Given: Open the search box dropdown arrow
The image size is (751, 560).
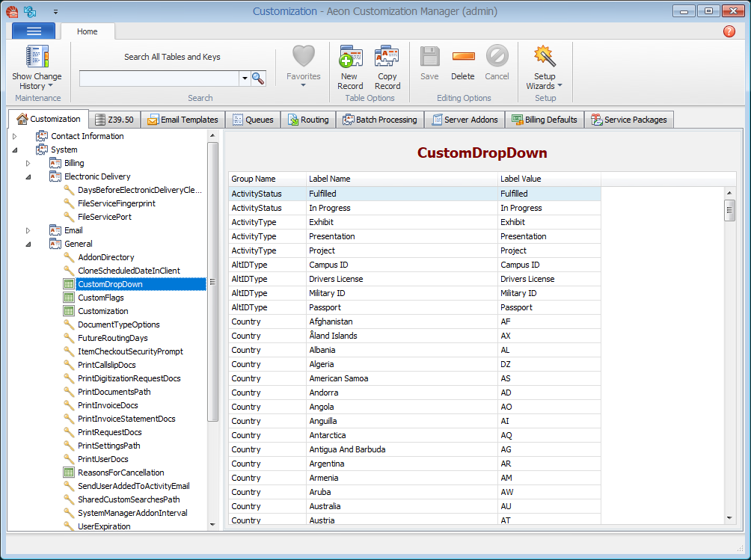Looking at the screenshot, I should (x=244, y=79).
